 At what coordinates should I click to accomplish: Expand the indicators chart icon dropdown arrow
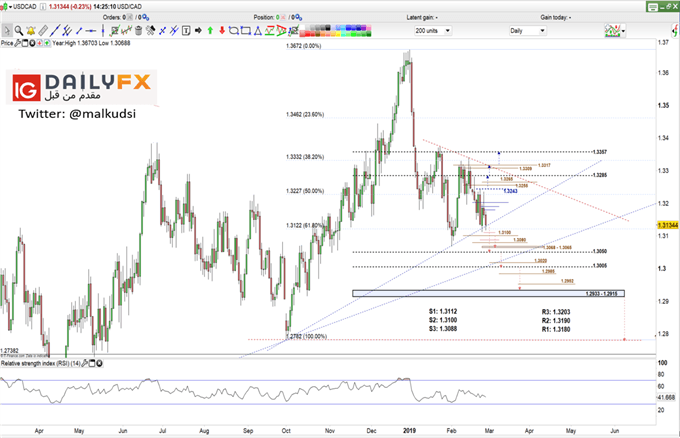(623, 31)
